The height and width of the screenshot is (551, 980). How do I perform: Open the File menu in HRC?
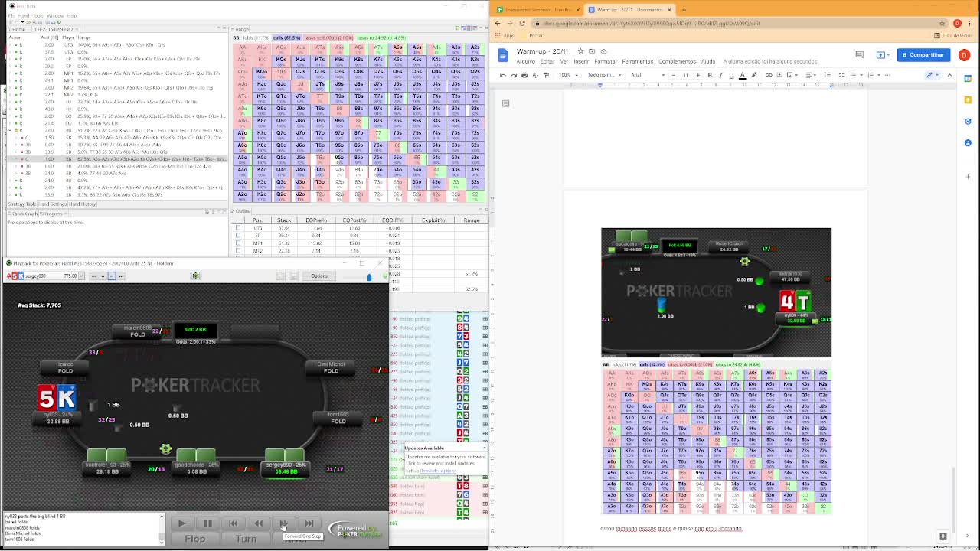[11, 15]
